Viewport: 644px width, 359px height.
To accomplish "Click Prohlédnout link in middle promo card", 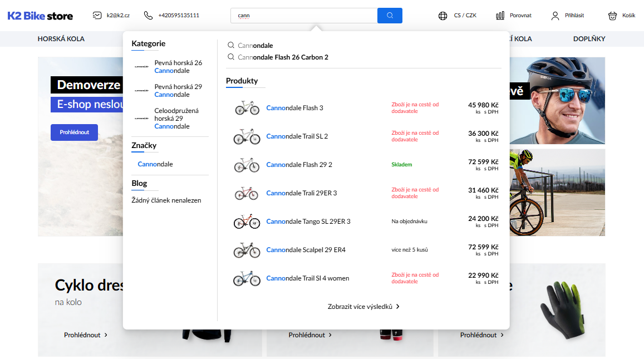I will [x=310, y=335].
